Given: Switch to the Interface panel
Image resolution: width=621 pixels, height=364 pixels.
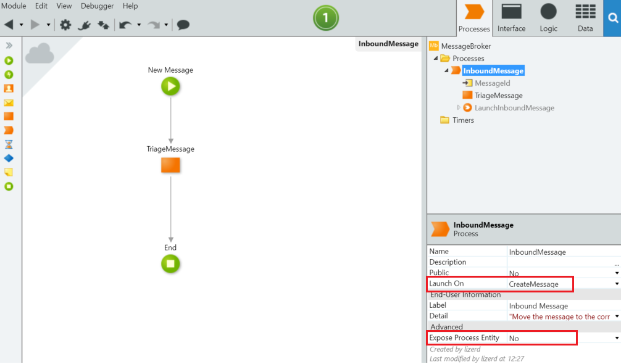Looking at the screenshot, I should (x=511, y=17).
